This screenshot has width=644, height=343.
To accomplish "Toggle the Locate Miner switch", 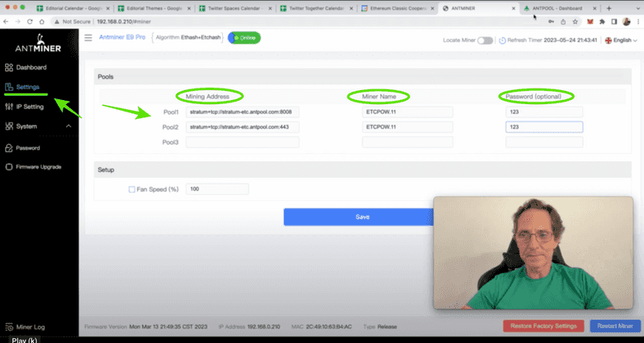I will [485, 40].
